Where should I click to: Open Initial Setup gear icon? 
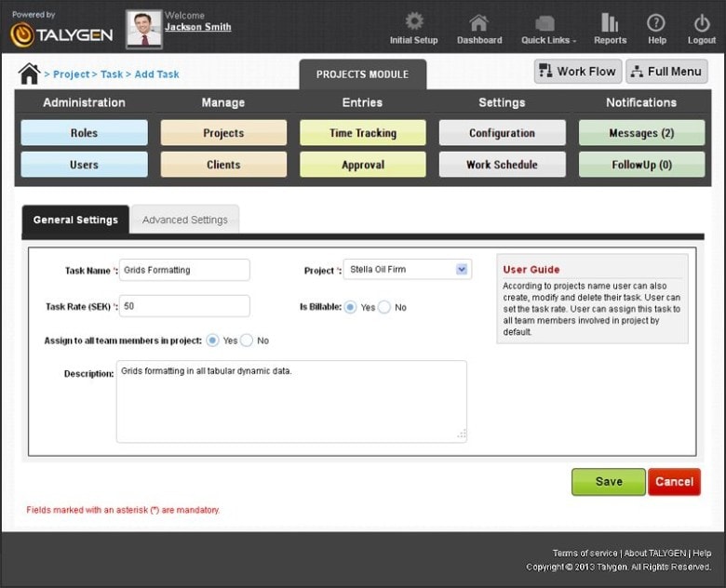tap(414, 21)
